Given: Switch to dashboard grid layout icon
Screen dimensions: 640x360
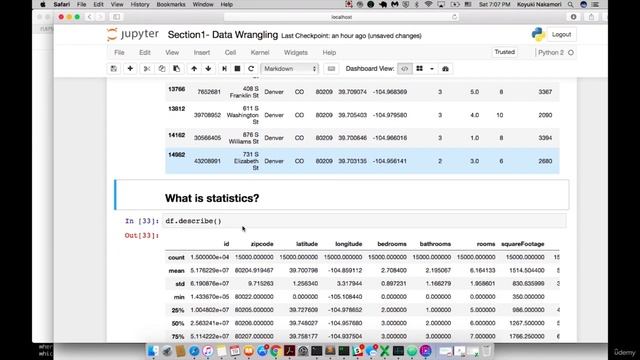Looking at the screenshot, I should 419,69.
